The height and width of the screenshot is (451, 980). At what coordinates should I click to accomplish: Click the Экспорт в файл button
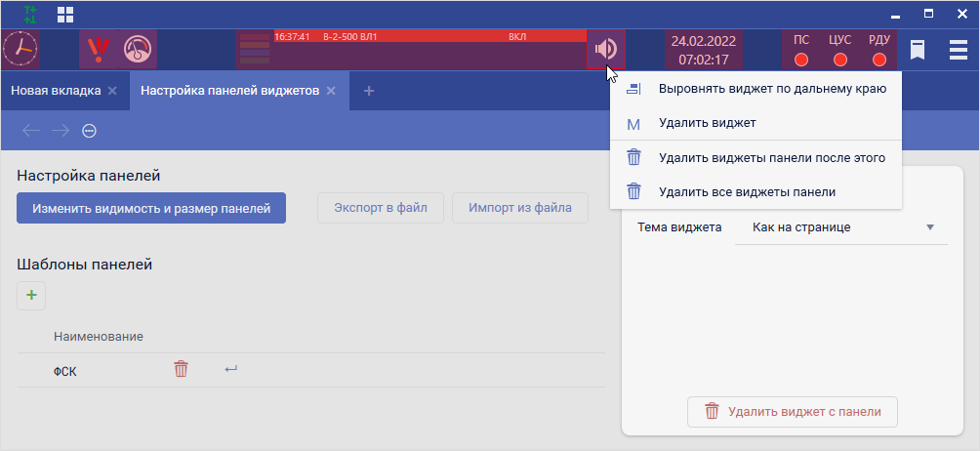380,208
